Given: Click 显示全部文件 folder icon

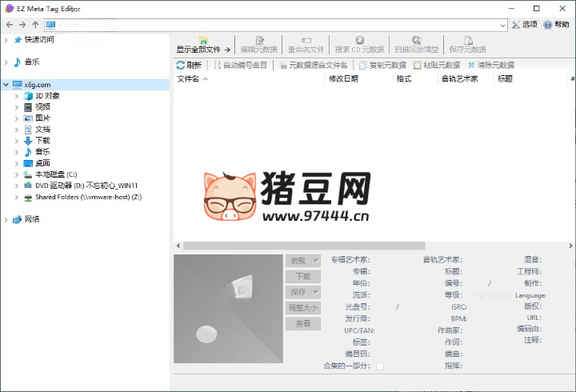Looking at the screenshot, I should 203,40.
